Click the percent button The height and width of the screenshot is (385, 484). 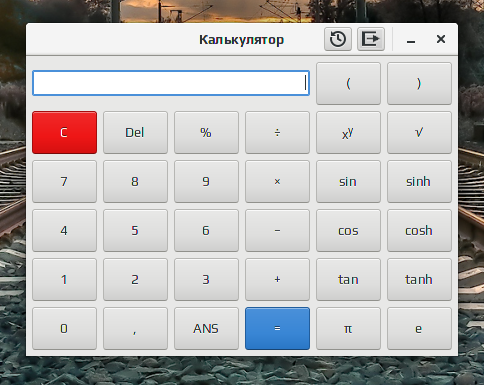(206, 132)
